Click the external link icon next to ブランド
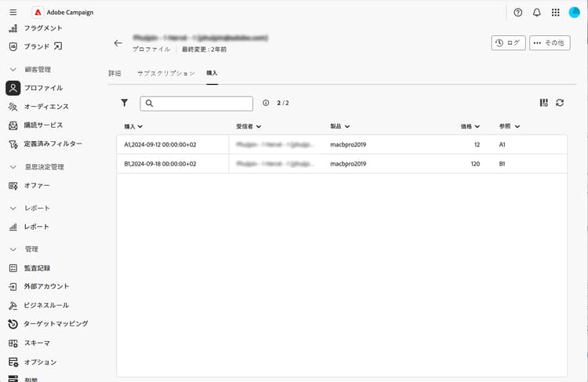588x382 pixels. coord(58,46)
